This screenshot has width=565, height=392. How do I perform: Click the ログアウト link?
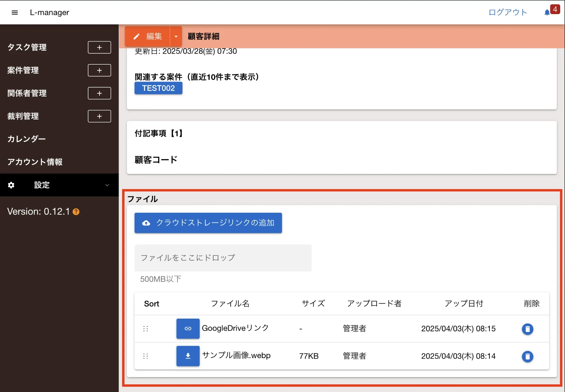coord(508,12)
